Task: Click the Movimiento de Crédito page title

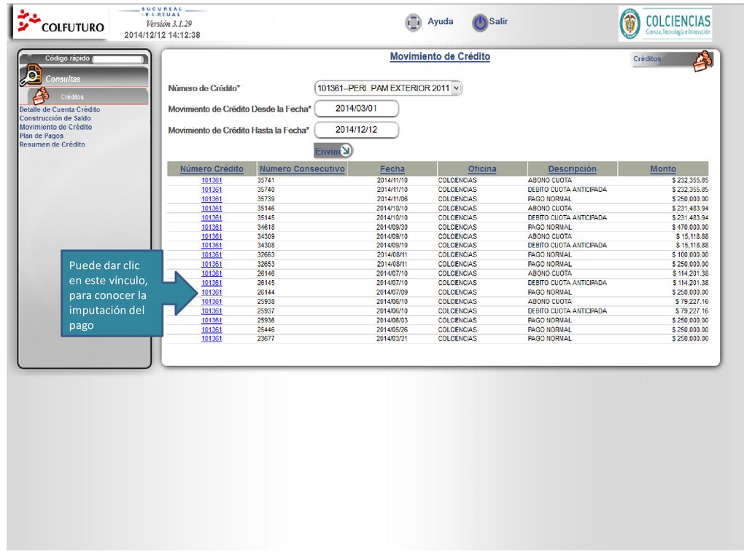Action: tap(440, 57)
